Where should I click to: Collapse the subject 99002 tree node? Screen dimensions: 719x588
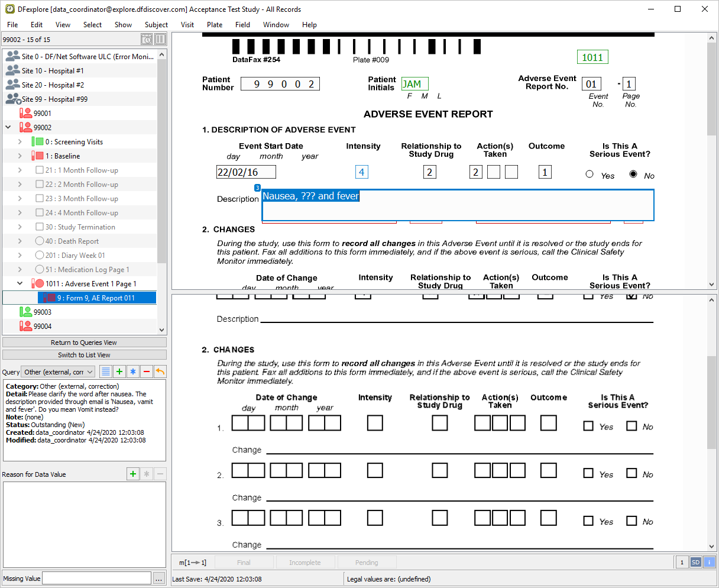(8, 127)
